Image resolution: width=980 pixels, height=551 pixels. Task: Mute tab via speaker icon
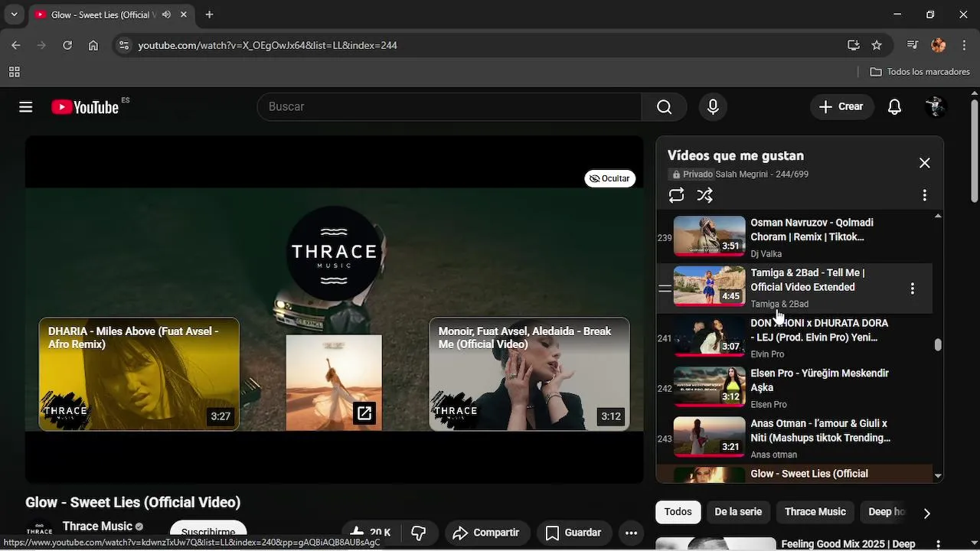coord(166,15)
